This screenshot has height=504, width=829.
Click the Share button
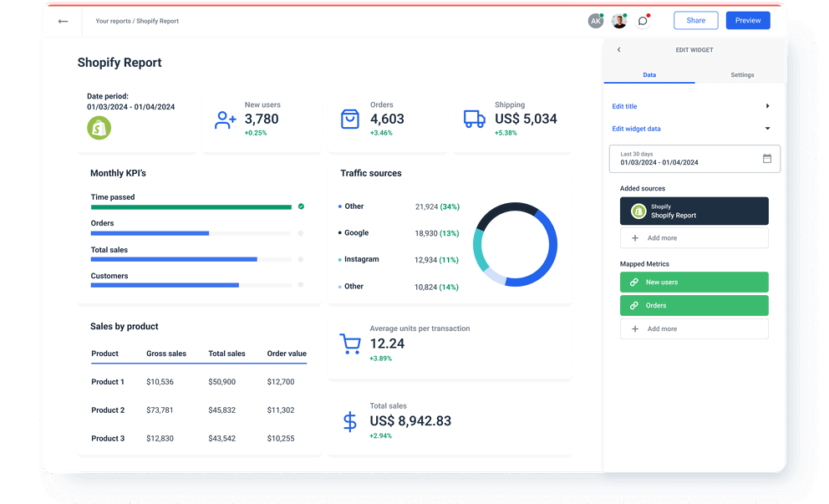point(695,20)
